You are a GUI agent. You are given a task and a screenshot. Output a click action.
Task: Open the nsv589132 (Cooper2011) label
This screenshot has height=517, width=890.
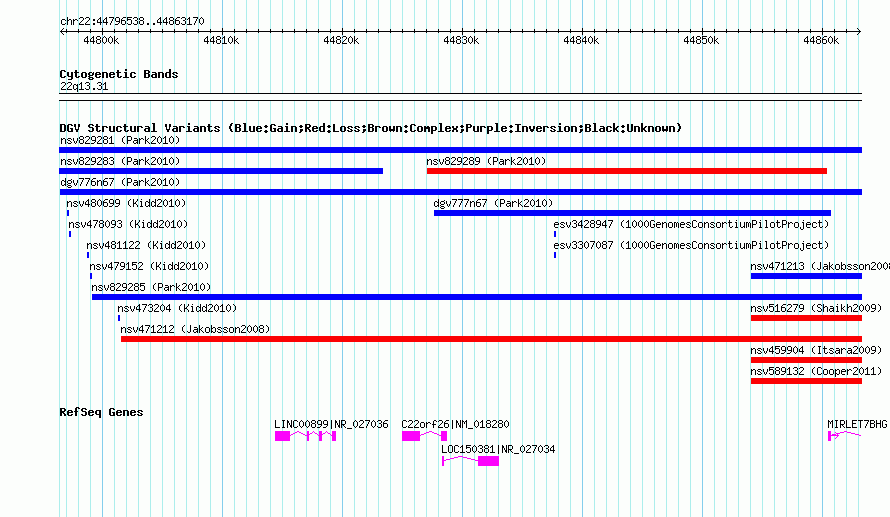click(816, 371)
